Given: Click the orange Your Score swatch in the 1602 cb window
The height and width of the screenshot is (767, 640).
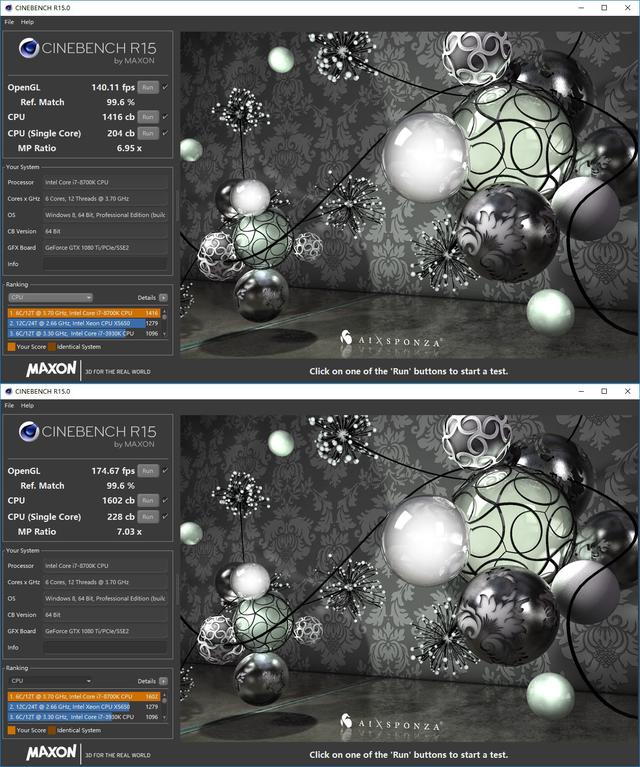Looking at the screenshot, I should 11,730.
